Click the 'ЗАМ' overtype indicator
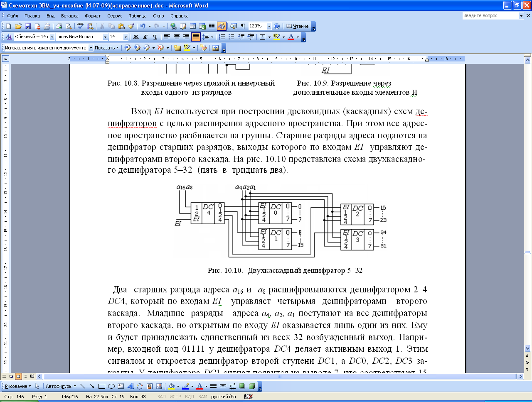 click(x=202, y=397)
